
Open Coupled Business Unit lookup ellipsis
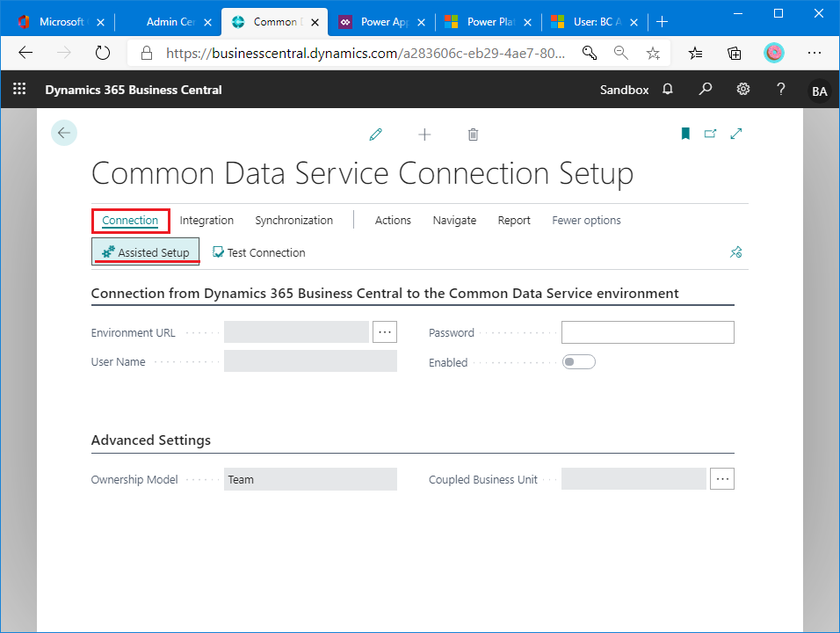[x=722, y=478]
